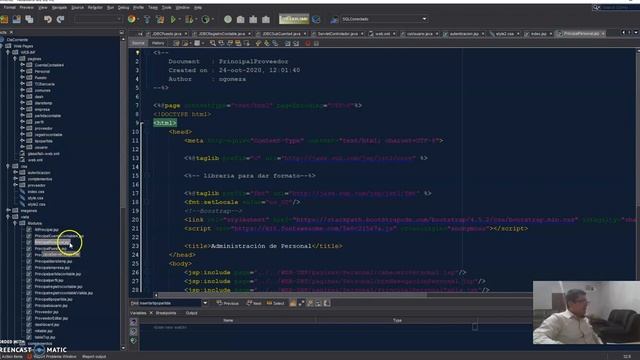Click the Redo arrow in main toolbar
Image resolution: width=640 pixels, height=360 pixels.
(x=60, y=19)
